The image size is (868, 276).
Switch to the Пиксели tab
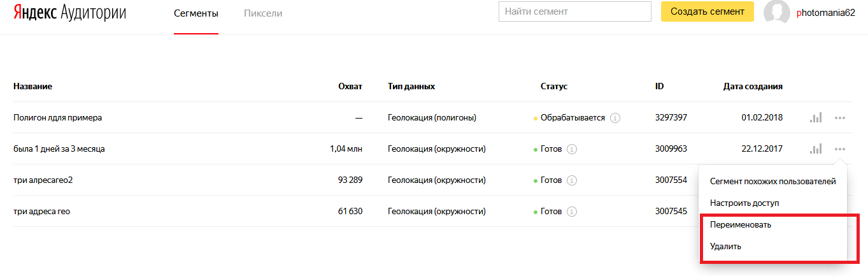coord(263,13)
